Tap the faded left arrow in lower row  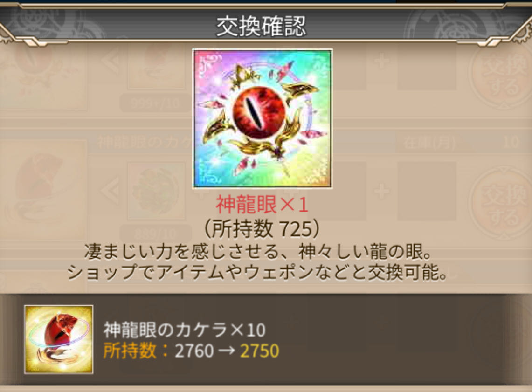coord(111,191)
